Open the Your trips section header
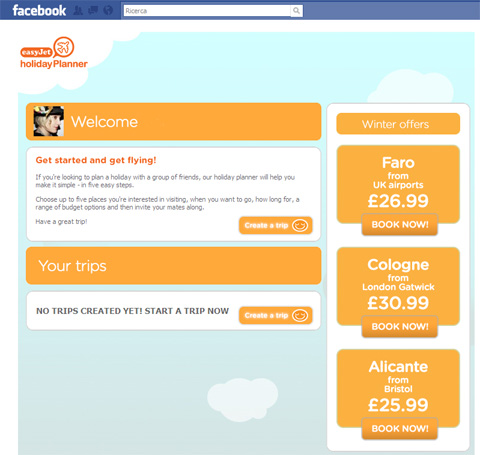Screen dimensions: 480x455 pos(174,266)
